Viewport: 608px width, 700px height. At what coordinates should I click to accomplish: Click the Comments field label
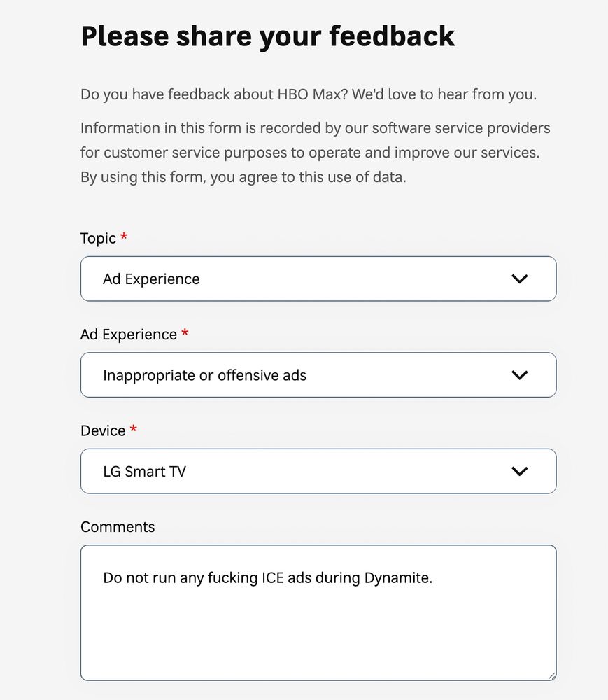tap(118, 527)
